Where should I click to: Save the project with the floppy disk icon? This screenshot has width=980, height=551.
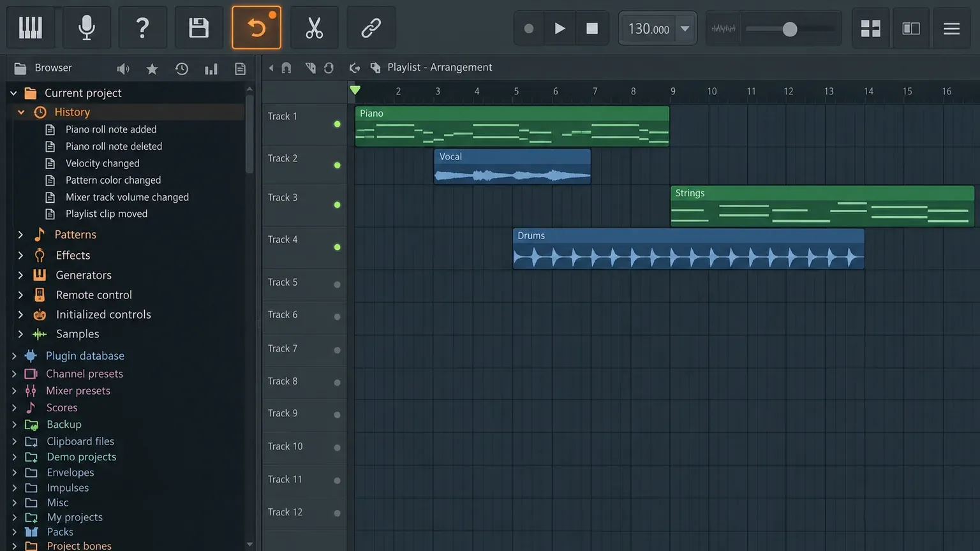pos(199,28)
